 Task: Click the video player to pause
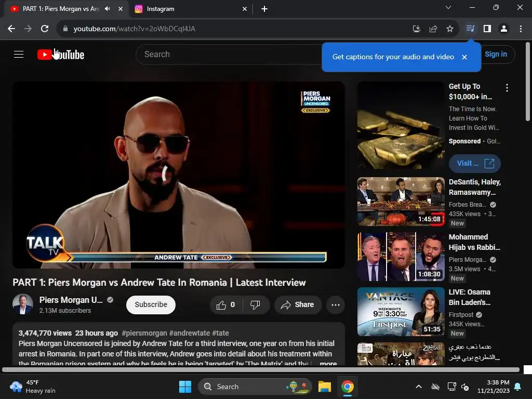[x=179, y=175]
